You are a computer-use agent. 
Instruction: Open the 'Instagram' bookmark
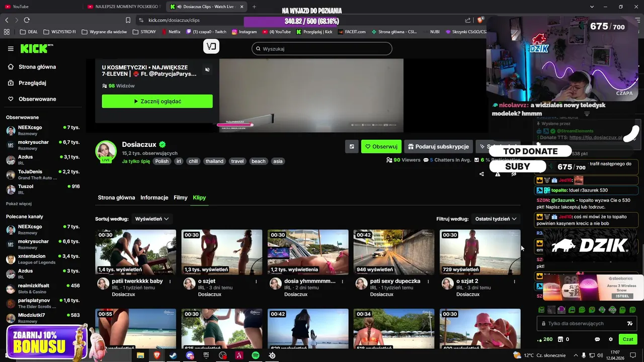[x=244, y=32]
